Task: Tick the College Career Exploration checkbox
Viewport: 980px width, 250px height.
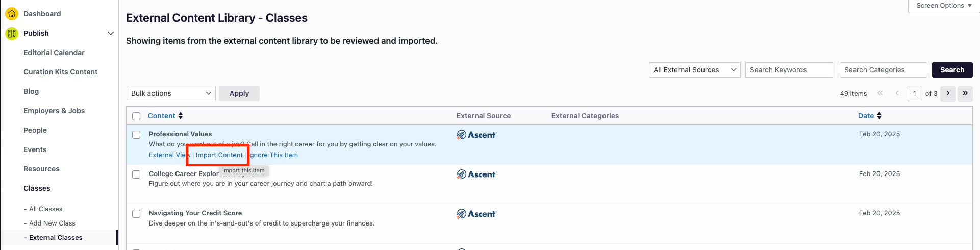Action: (136, 174)
